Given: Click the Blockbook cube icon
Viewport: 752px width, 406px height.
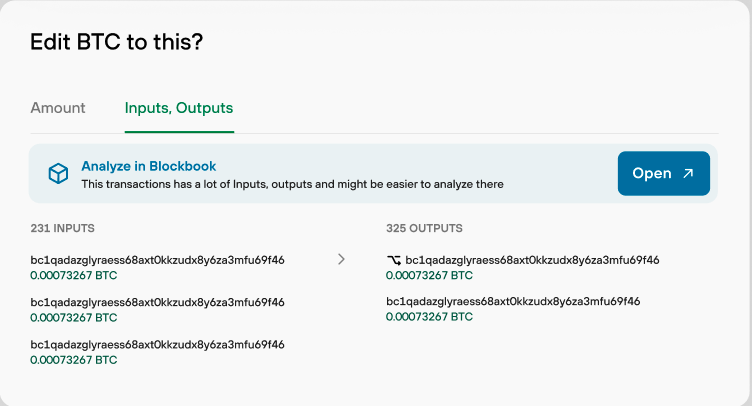Looking at the screenshot, I should click(x=58, y=173).
